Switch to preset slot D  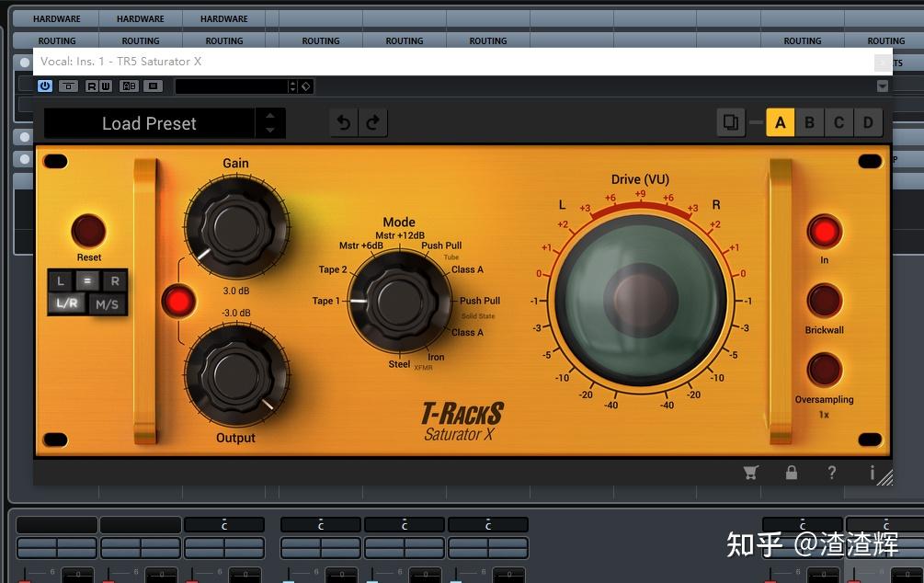click(868, 122)
